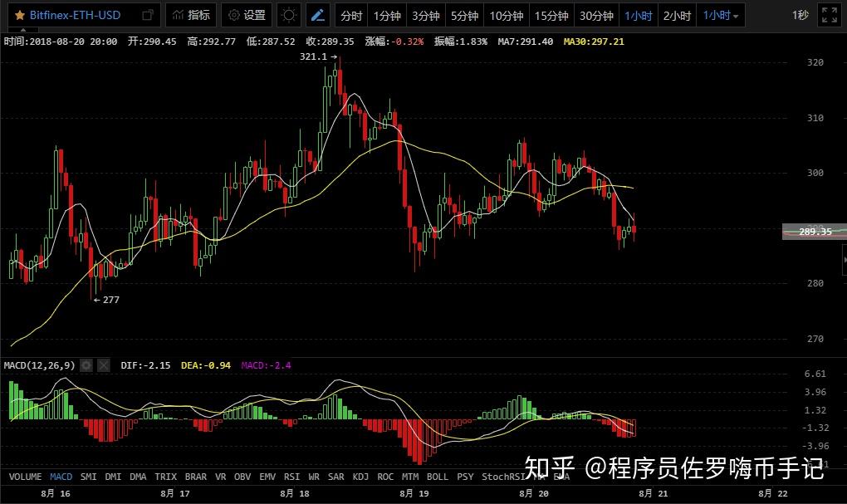Show the SMI indicator
Image resolution: width=847 pixels, height=504 pixels.
(x=88, y=477)
